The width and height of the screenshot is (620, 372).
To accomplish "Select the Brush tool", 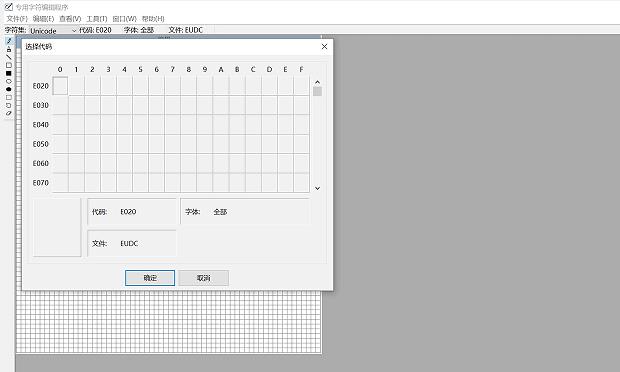I will (x=9, y=49).
